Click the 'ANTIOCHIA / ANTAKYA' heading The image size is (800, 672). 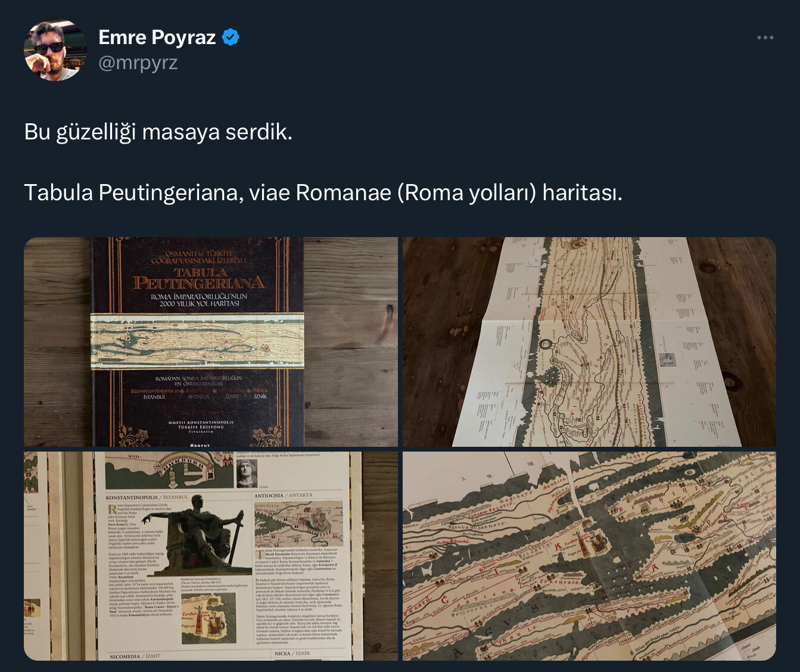tap(283, 495)
